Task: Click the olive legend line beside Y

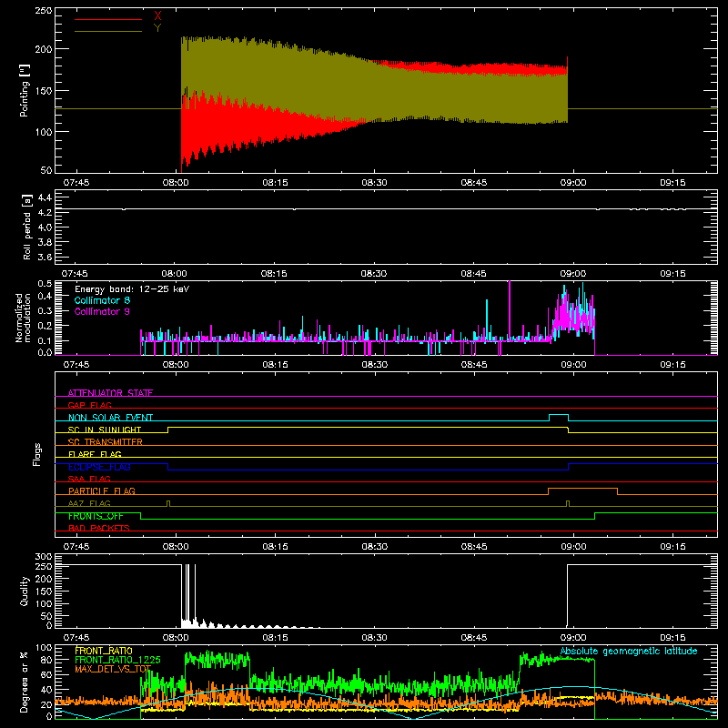Action: pyautogui.click(x=108, y=31)
